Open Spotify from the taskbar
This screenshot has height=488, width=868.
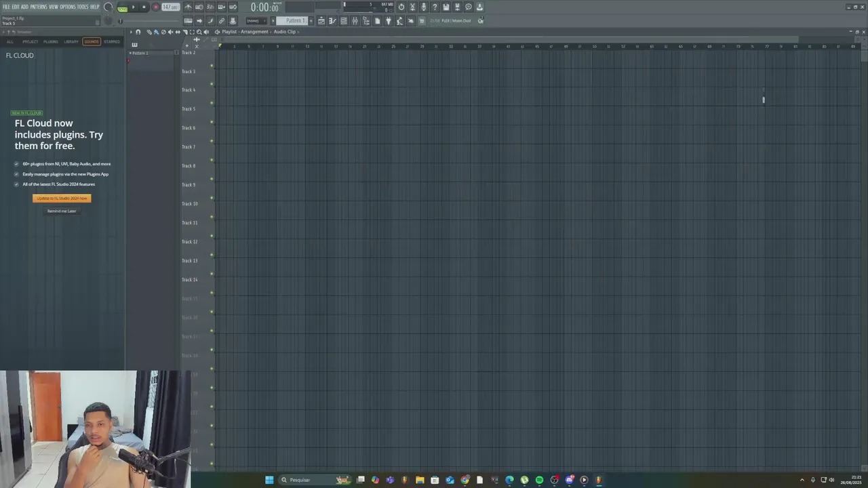tap(539, 480)
